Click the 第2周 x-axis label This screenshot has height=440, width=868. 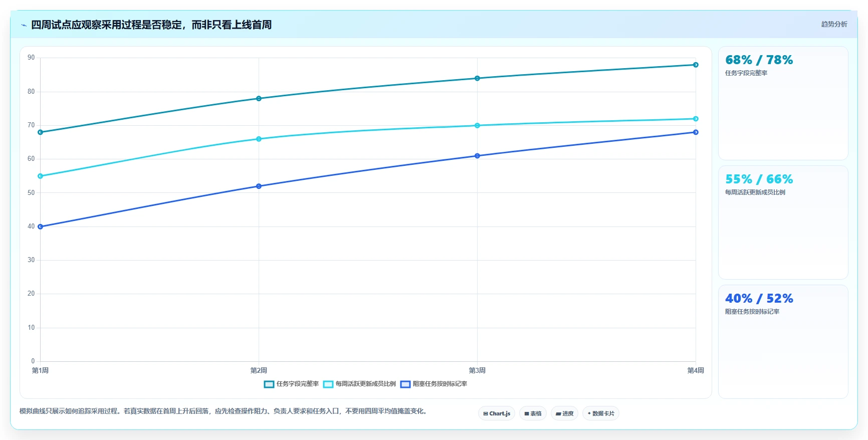(x=259, y=371)
